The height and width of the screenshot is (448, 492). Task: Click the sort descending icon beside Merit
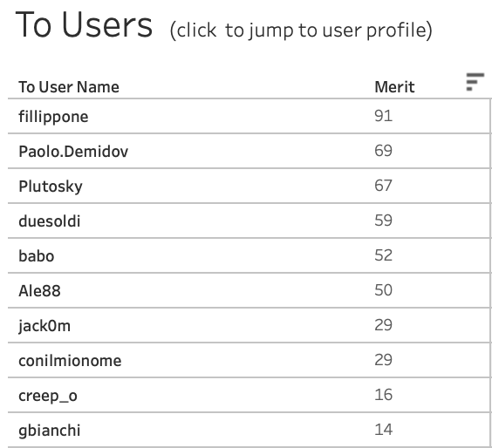point(475,82)
